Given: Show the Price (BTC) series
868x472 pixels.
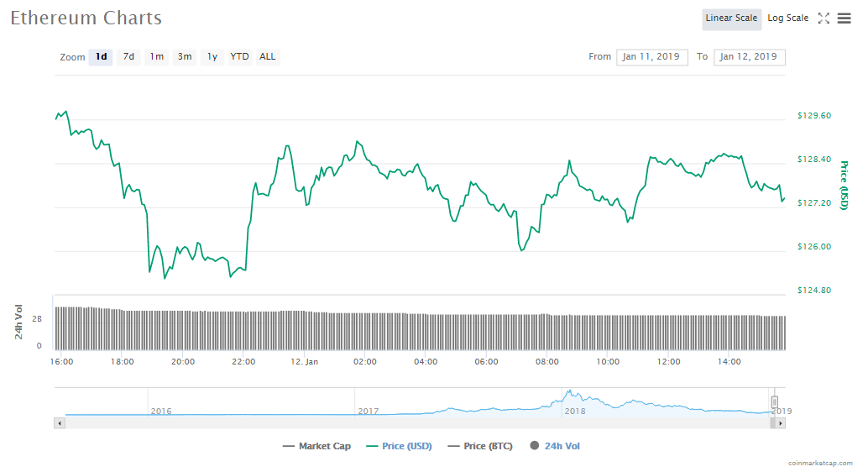Looking at the screenshot, I should pyautogui.click(x=481, y=446).
